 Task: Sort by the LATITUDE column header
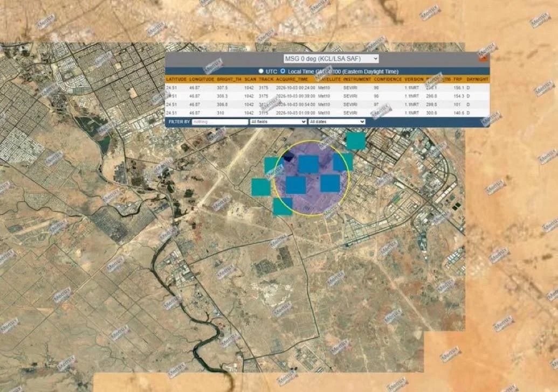click(176, 79)
